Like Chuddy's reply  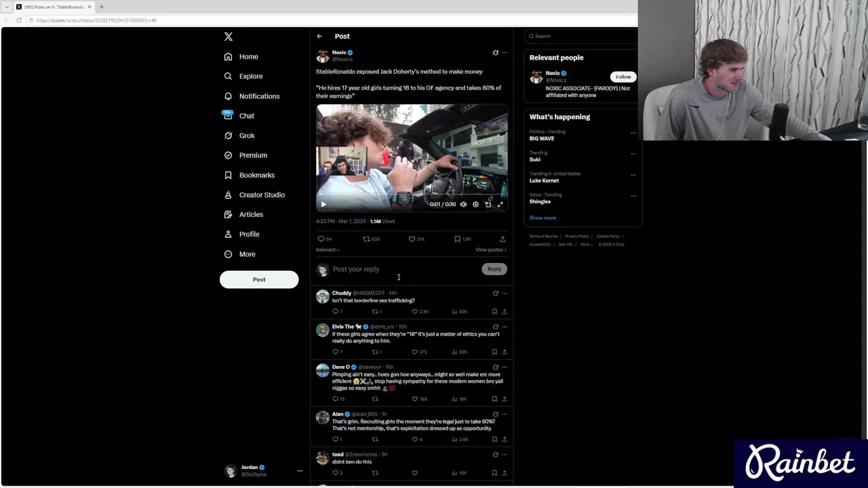(420, 312)
